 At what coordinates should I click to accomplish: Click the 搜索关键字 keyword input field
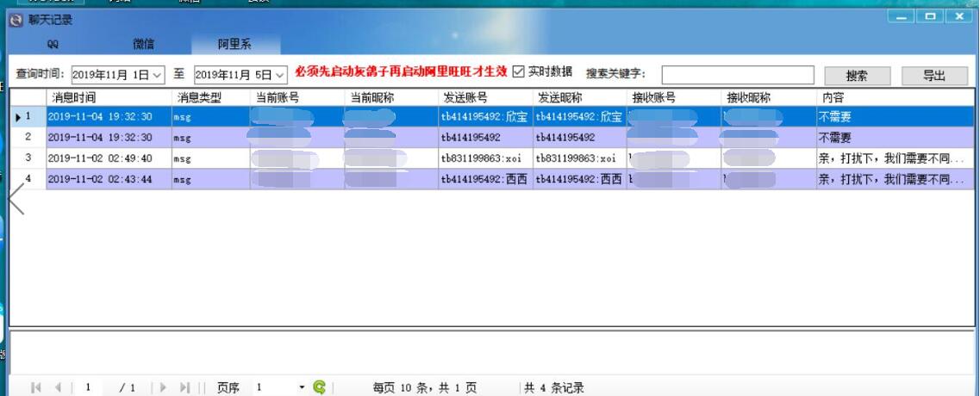[737, 76]
